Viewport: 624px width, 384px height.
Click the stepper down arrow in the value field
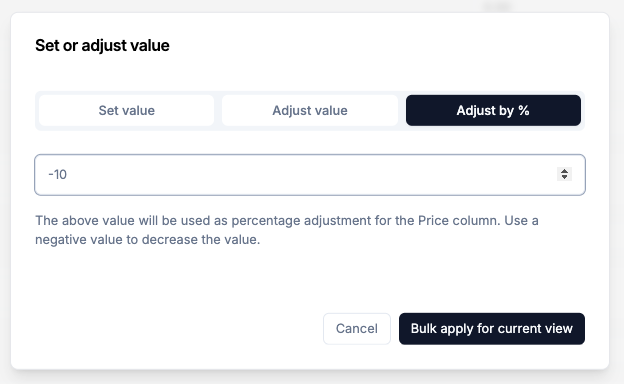[564, 177]
